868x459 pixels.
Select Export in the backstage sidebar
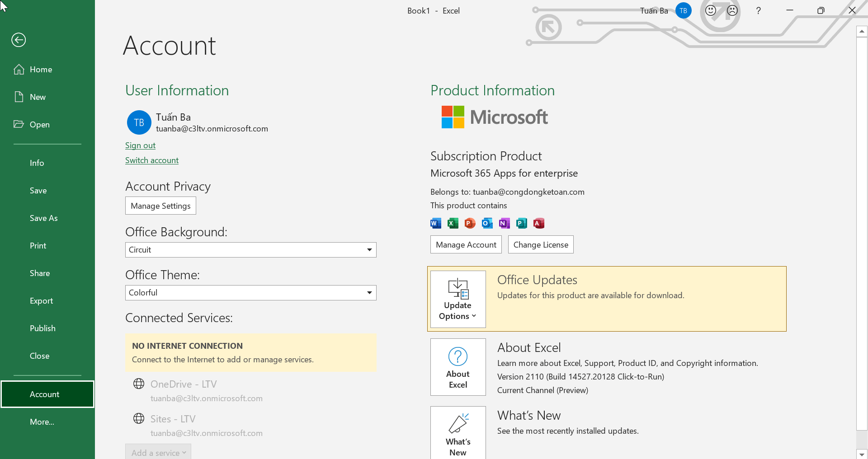point(41,301)
